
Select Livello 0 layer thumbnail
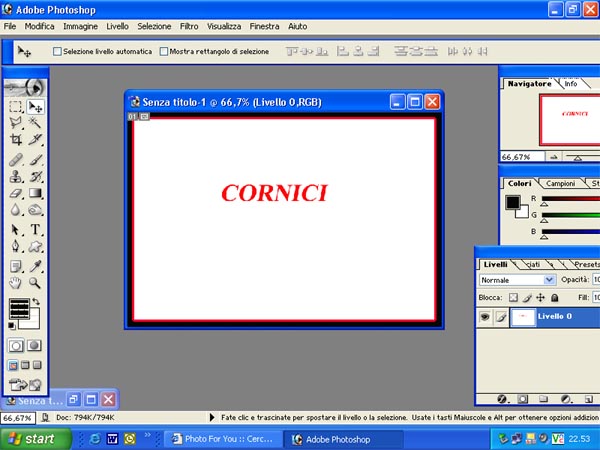click(523, 317)
